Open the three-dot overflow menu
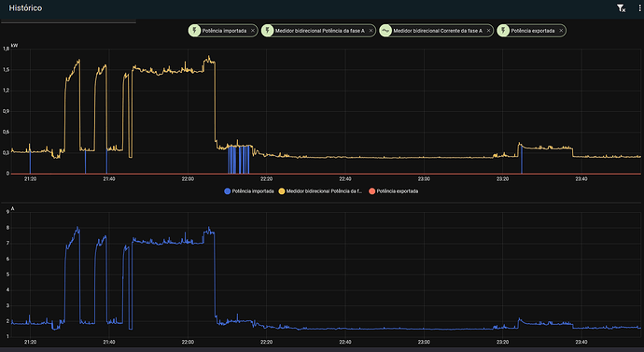The width and height of the screenshot is (644, 352). pyautogui.click(x=639, y=8)
